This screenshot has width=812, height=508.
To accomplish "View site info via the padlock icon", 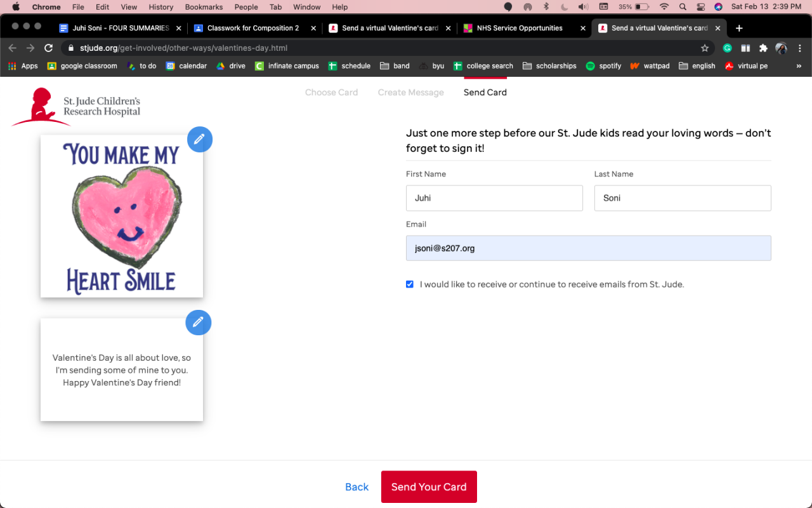I will 71,48.
